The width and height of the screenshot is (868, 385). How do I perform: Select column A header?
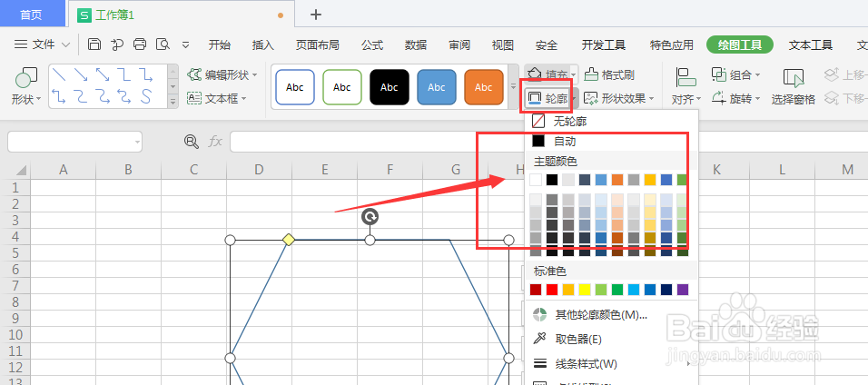click(64, 170)
